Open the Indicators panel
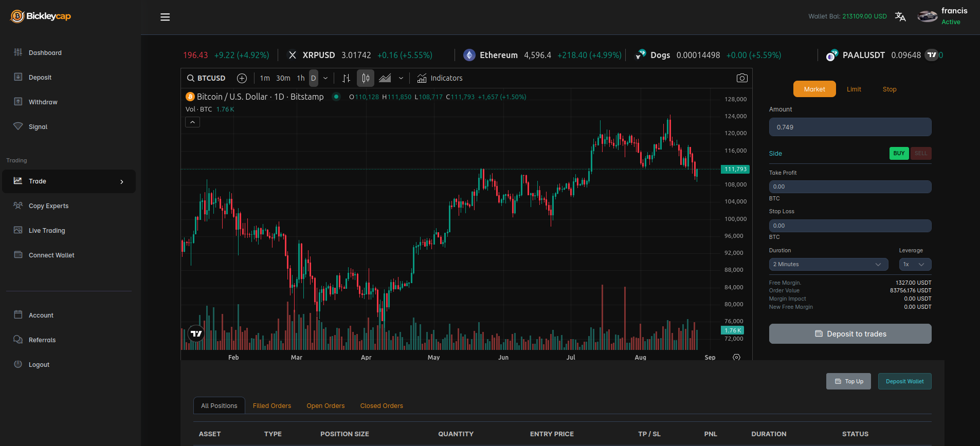The image size is (980, 446). [x=440, y=78]
